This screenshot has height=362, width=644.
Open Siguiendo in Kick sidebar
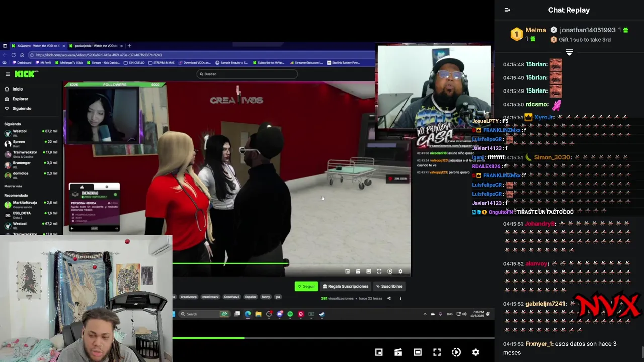(x=18, y=108)
